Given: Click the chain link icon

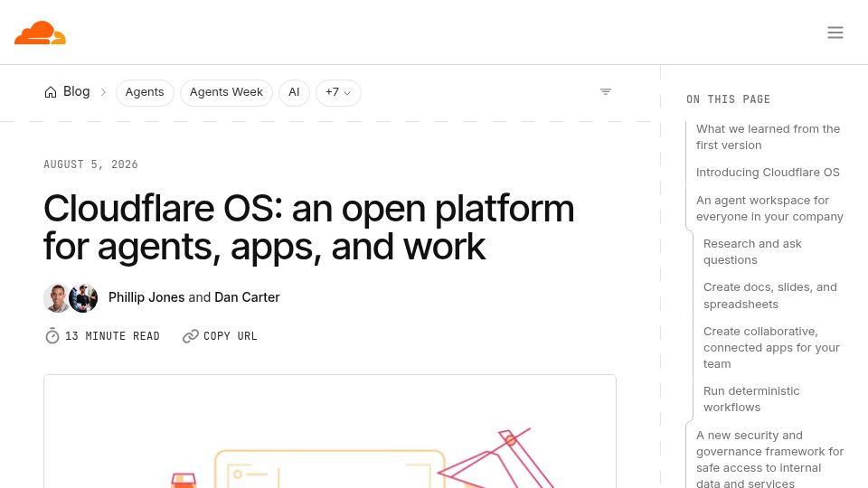Looking at the screenshot, I should click(191, 336).
